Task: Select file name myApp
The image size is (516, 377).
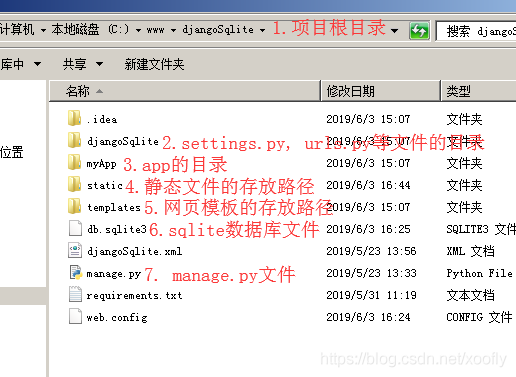Action: pos(101,164)
